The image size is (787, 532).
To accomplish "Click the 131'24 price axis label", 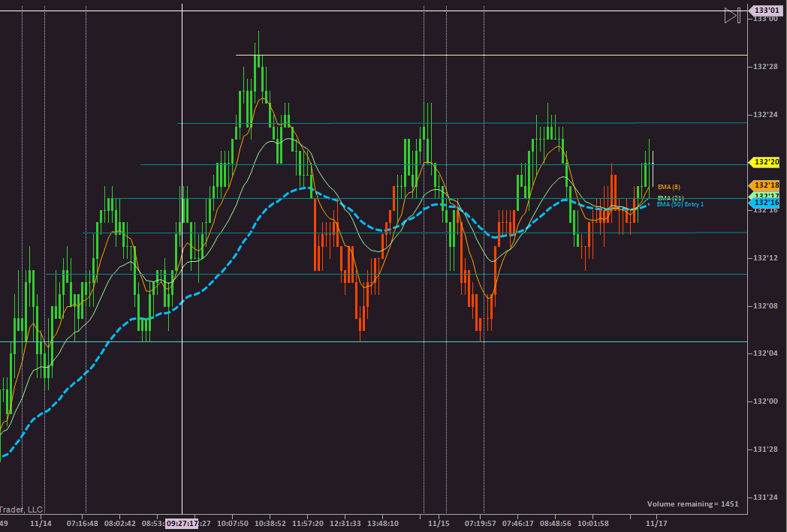I will coord(765,497).
